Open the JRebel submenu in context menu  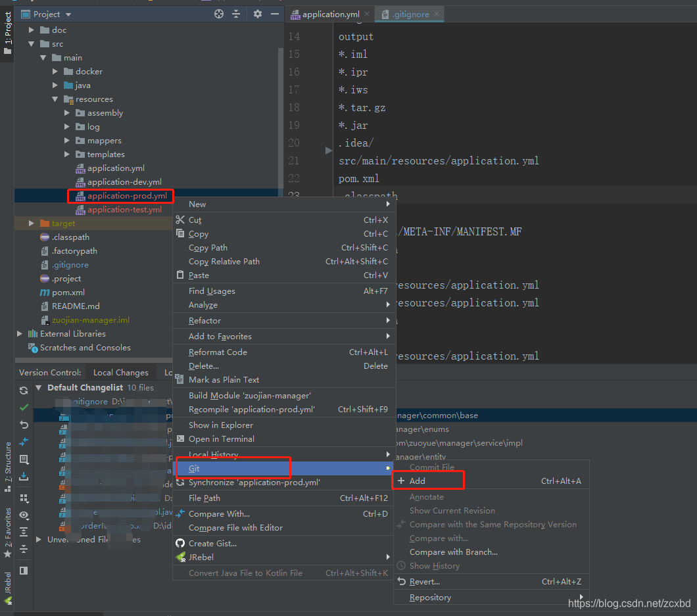point(283,557)
